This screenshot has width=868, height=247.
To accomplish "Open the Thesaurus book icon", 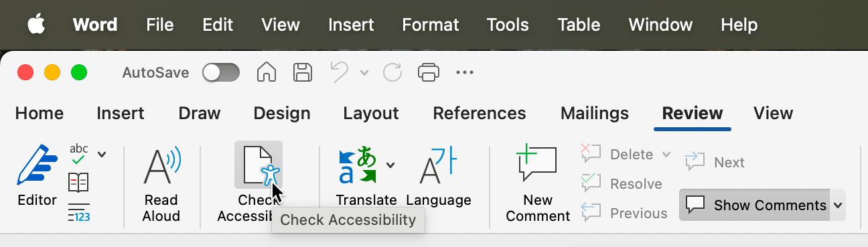I will [79, 183].
